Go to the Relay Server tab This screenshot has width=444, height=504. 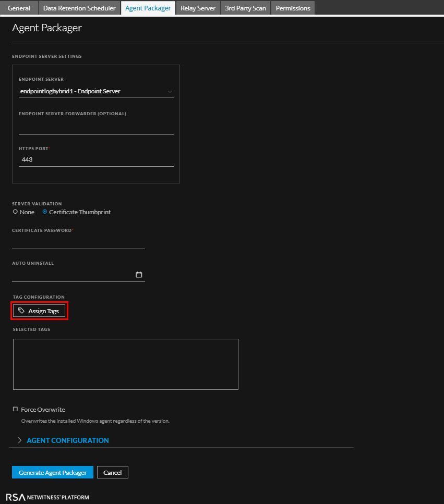[198, 8]
